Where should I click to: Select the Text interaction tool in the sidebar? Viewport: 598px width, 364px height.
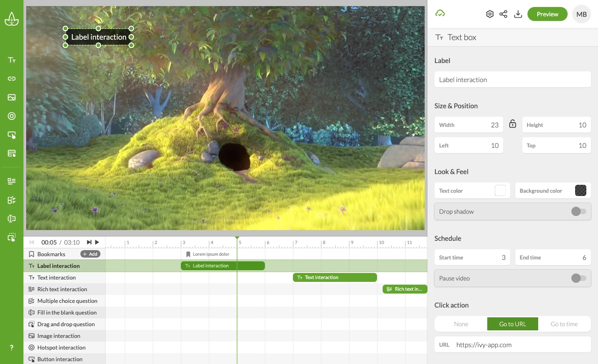11,60
